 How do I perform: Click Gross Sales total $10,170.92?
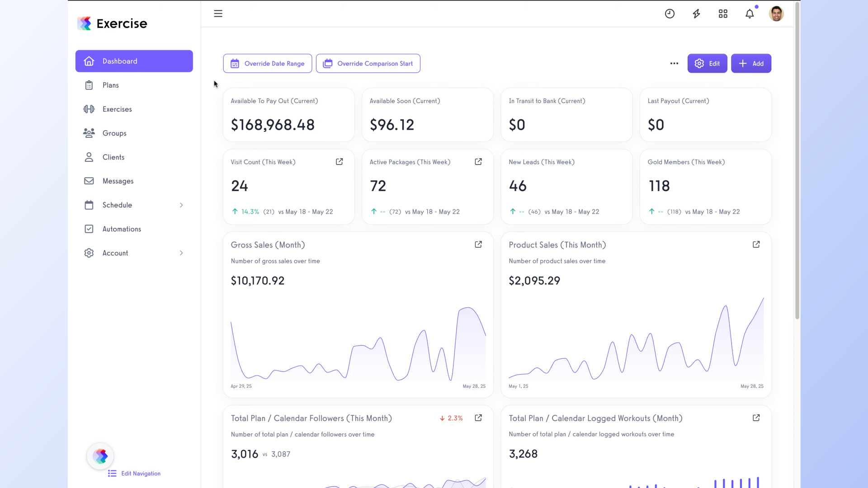coord(258,281)
